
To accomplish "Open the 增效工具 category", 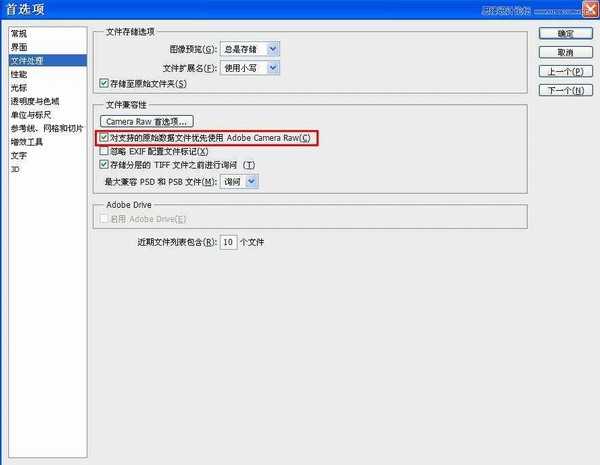I will tap(26, 142).
